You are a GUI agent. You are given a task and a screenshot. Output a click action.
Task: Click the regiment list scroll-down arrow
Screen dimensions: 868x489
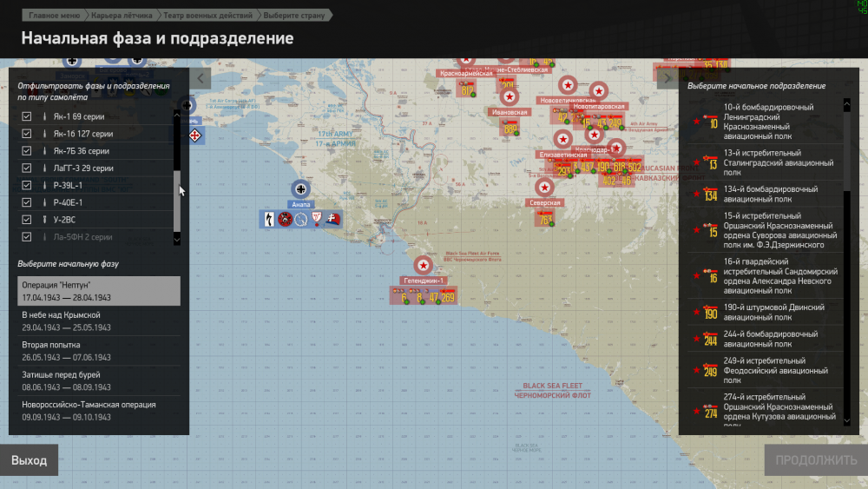847,421
